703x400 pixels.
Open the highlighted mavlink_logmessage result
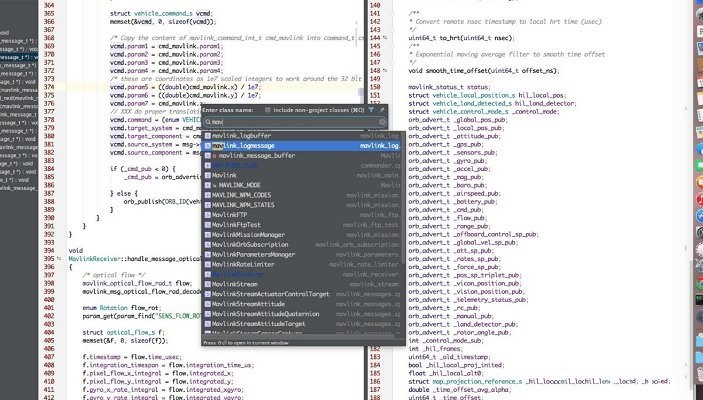(303, 146)
